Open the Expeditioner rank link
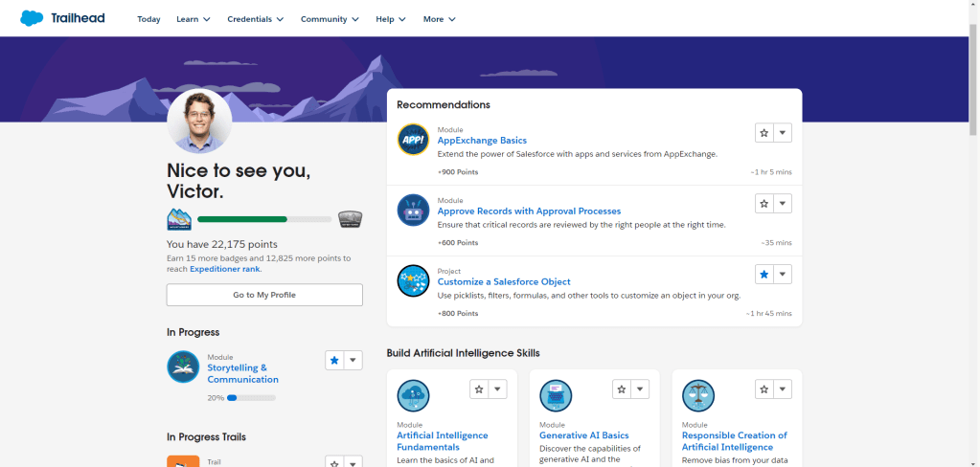Viewport: 980px width, 467px height. pos(224,269)
